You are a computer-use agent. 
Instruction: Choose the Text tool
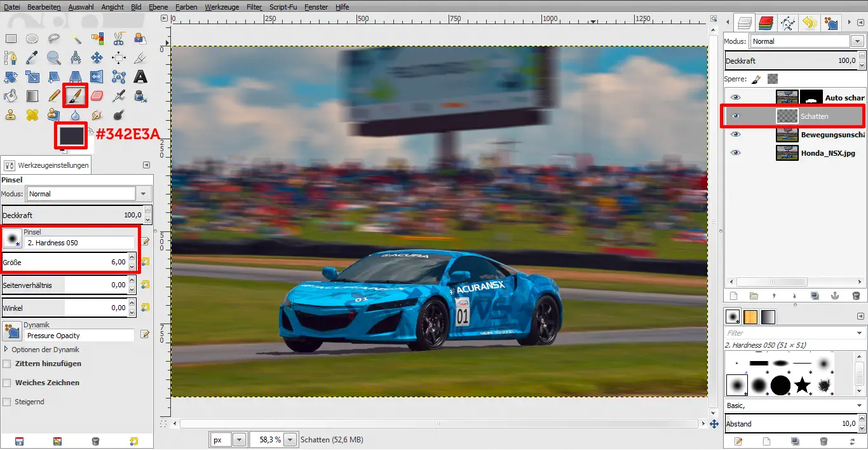click(140, 77)
